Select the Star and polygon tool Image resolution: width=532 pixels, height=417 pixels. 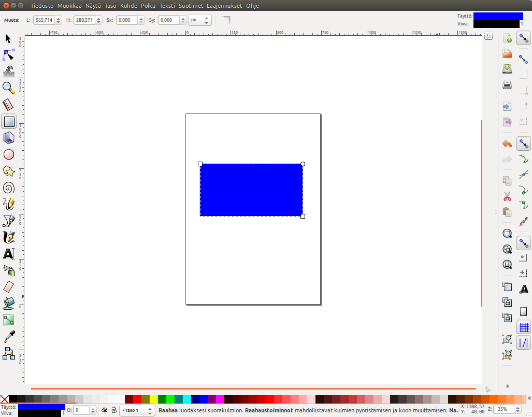9,171
